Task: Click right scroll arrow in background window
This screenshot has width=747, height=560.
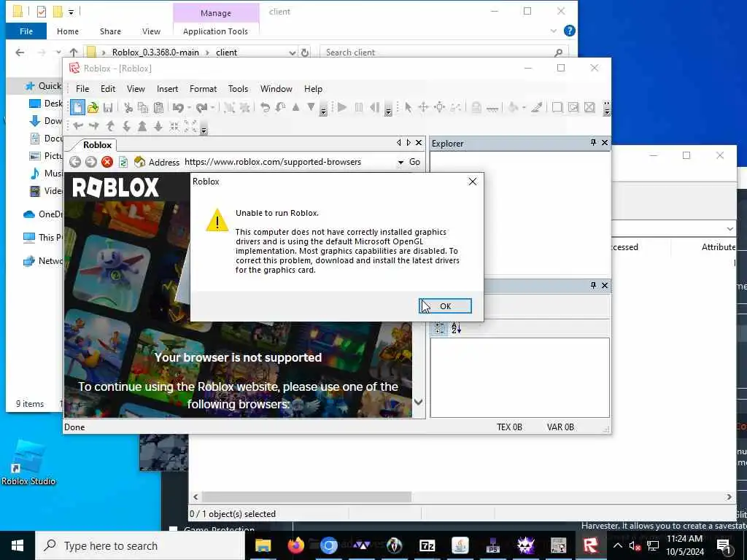Action: [729, 497]
